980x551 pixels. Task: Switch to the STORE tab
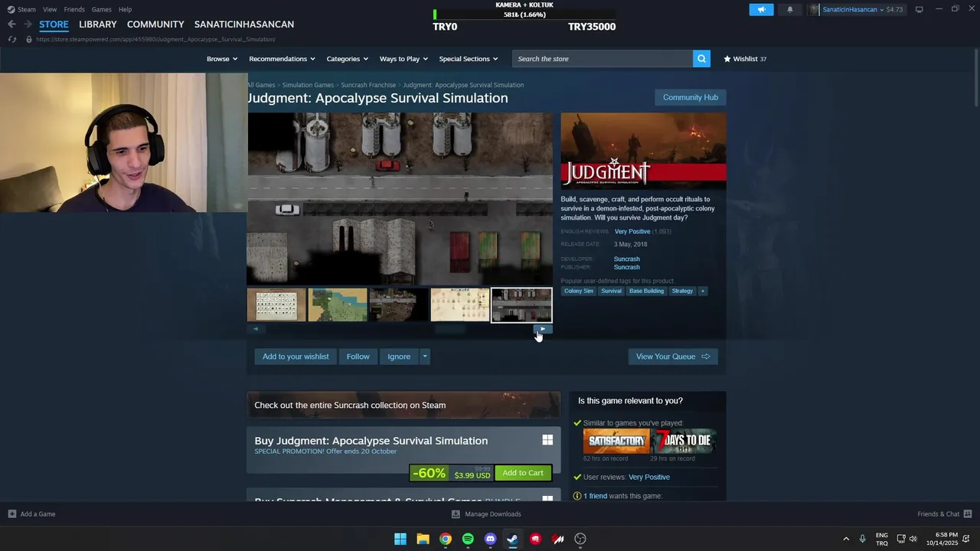pyautogui.click(x=54, y=24)
